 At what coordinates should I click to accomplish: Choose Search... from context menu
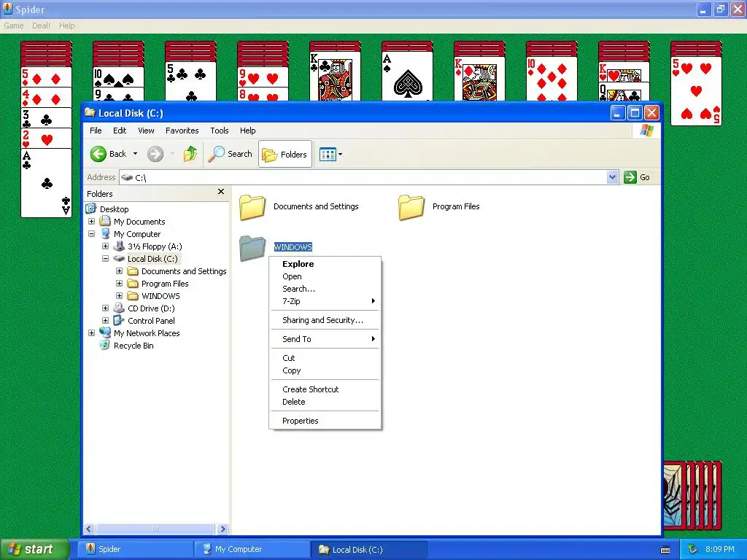[x=325, y=289]
